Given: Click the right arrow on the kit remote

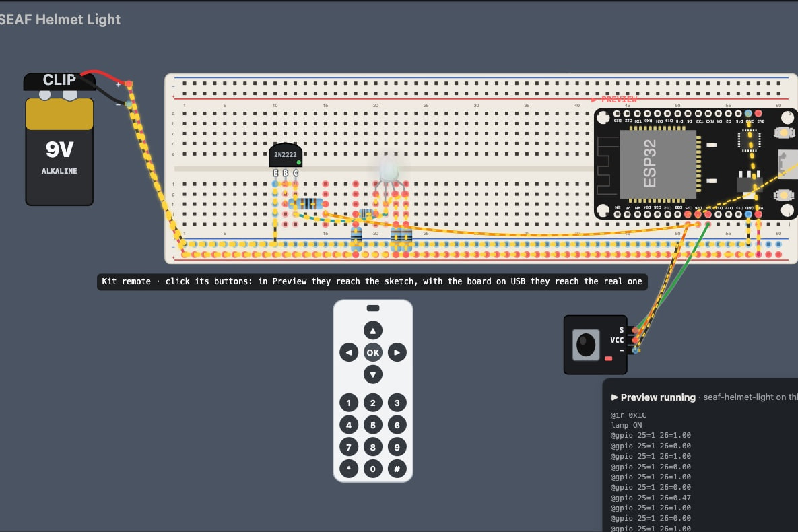Looking at the screenshot, I should [397, 352].
